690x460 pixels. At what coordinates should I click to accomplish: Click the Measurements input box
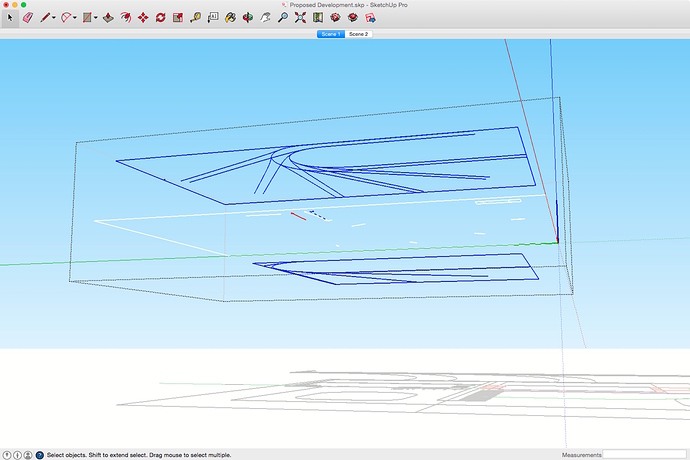click(x=644, y=455)
